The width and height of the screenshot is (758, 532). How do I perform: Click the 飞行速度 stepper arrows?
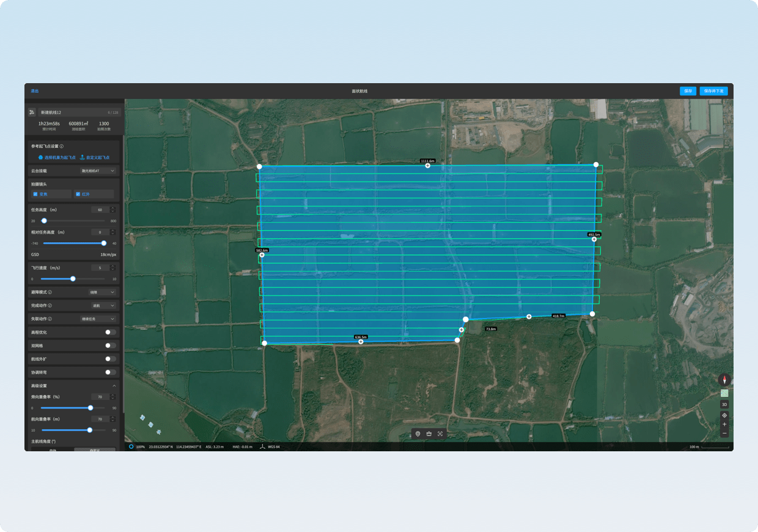click(x=113, y=268)
